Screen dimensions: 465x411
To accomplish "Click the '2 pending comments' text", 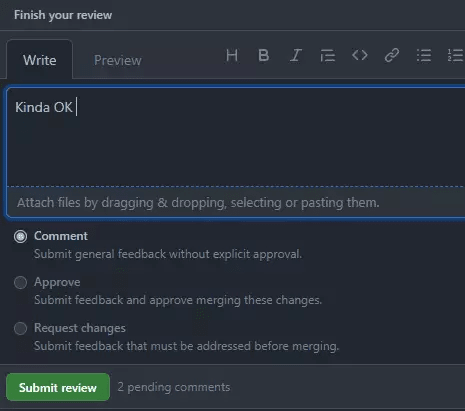I will point(174,387).
